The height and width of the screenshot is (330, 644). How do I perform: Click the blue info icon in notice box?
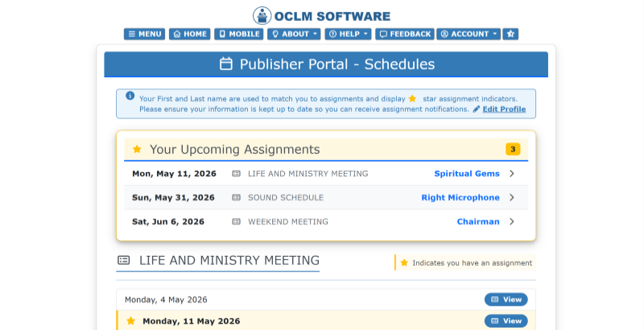(x=130, y=96)
